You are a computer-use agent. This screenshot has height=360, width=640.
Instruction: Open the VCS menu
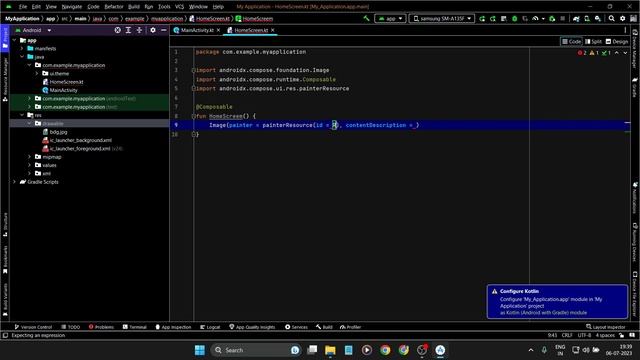pyautogui.click(x=179, y=7)
